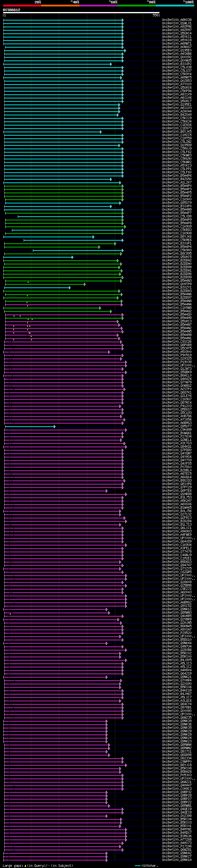
Task: Click hit label UniRef100_A2STF0
Action: click(x=177, y=389)
